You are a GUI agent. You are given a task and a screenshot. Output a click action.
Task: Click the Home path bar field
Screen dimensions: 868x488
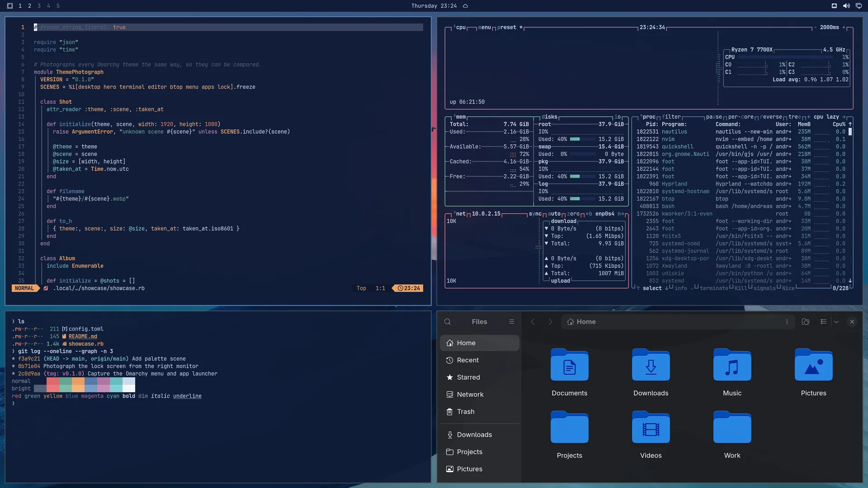click(678, 322)
